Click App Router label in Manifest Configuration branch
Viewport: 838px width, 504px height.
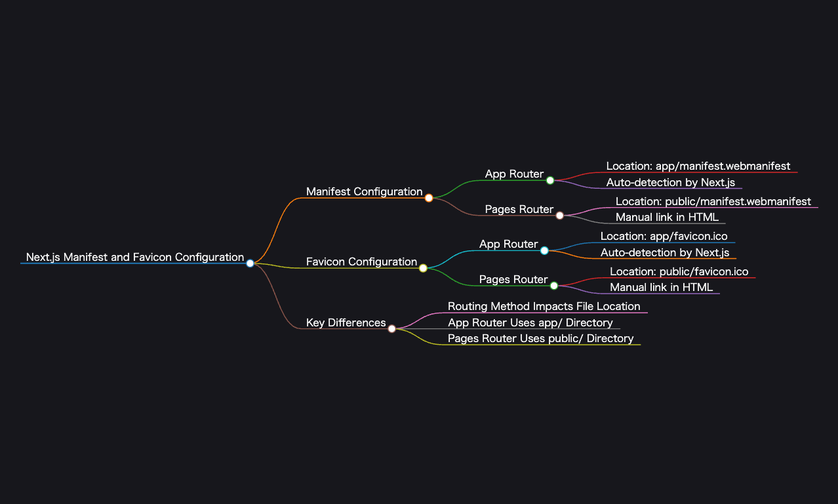coord(515,174)
